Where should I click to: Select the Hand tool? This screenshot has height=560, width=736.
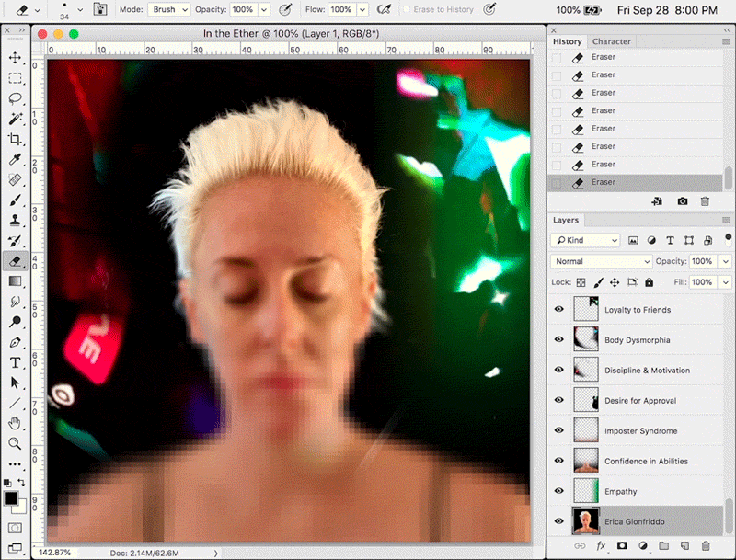point(15,424)
